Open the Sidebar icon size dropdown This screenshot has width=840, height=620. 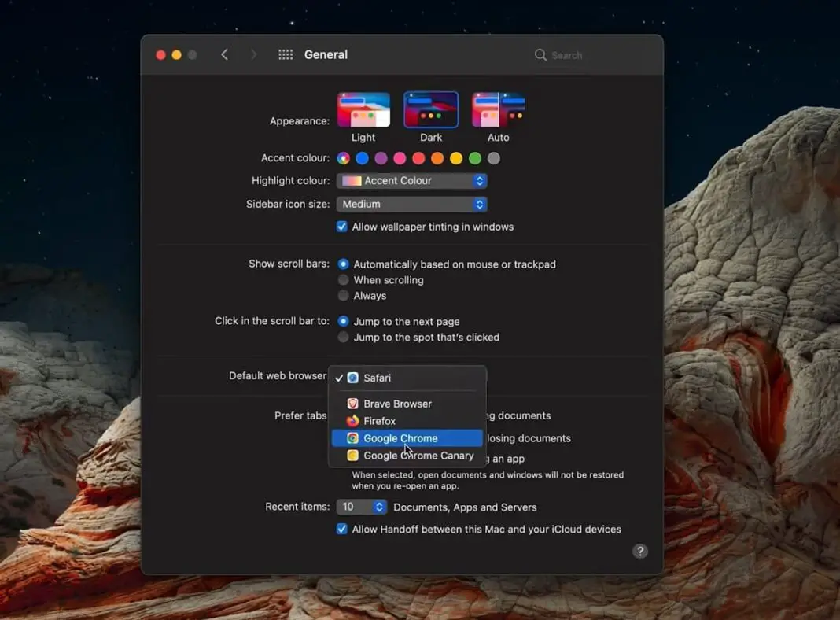(x=411, y=204)
